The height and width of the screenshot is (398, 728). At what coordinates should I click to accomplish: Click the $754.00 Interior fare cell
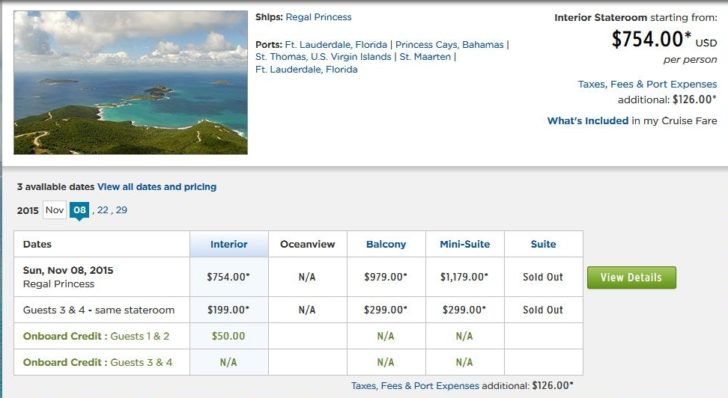point(228,277)
